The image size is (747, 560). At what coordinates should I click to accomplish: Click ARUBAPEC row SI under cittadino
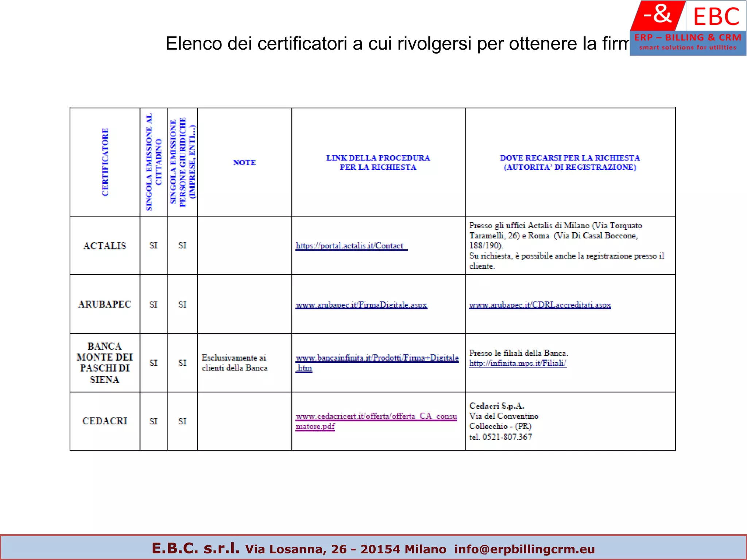pyautogui.click(x=154, y=304)
